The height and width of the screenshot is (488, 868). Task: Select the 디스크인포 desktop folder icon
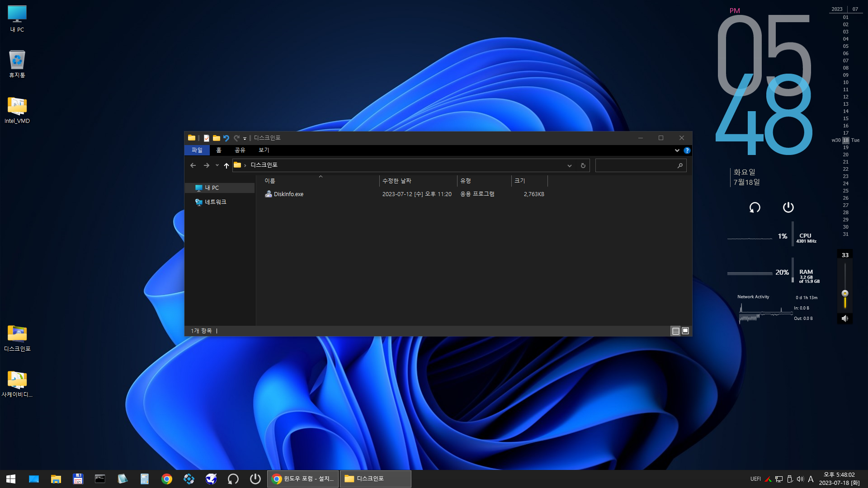pos(17,338)
